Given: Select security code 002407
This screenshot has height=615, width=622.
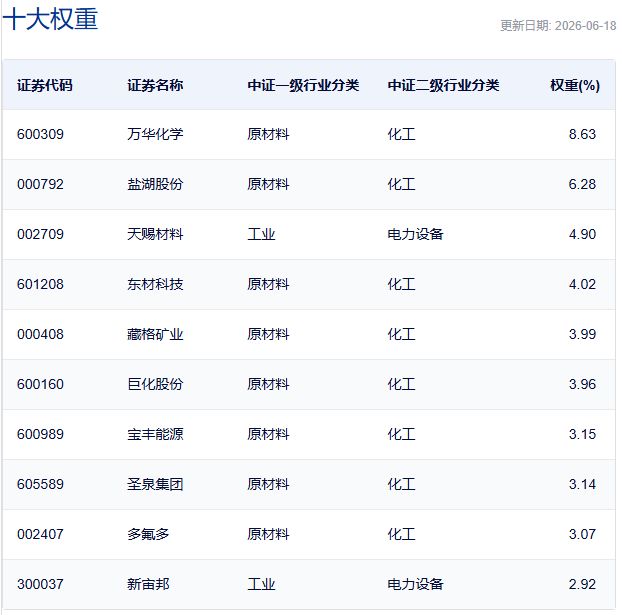Looking at the screenshot, I should tap(40, 534).
